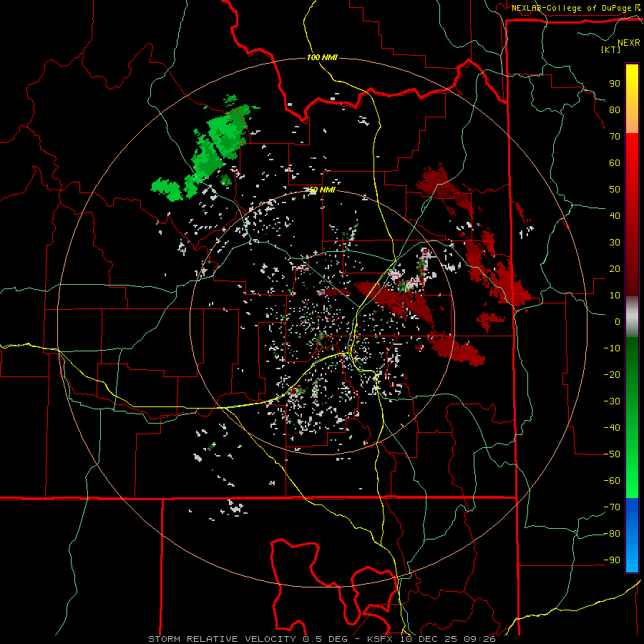
Task: Select the positive 50 scale value
Action: pyautogui.click(x=615, y=190)
